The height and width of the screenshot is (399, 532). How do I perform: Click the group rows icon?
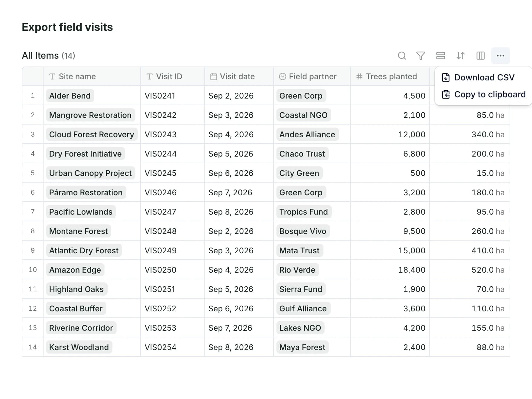440,56
